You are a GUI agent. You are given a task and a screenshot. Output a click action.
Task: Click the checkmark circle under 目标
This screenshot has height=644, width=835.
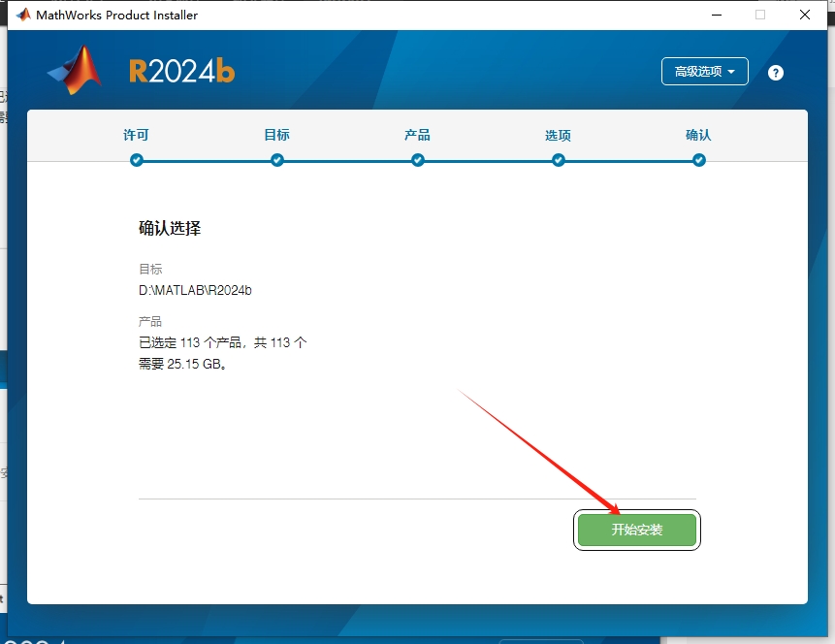coord(277,160)
